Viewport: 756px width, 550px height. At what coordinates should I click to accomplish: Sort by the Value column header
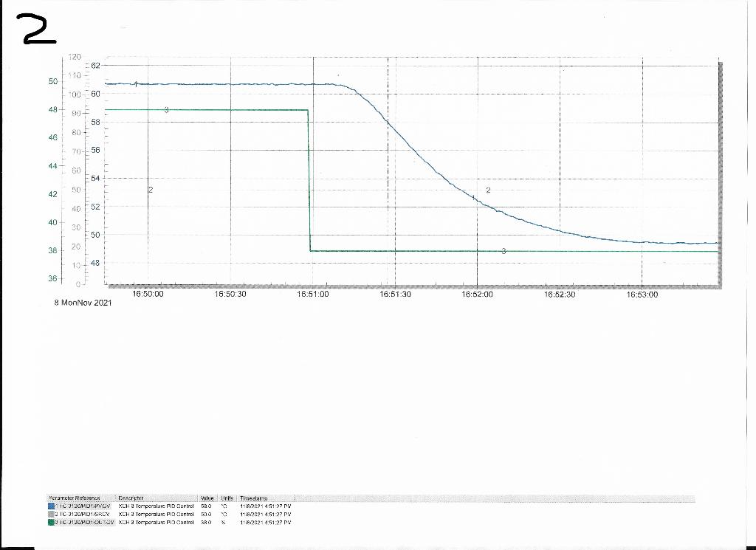[x=207, y=498]
